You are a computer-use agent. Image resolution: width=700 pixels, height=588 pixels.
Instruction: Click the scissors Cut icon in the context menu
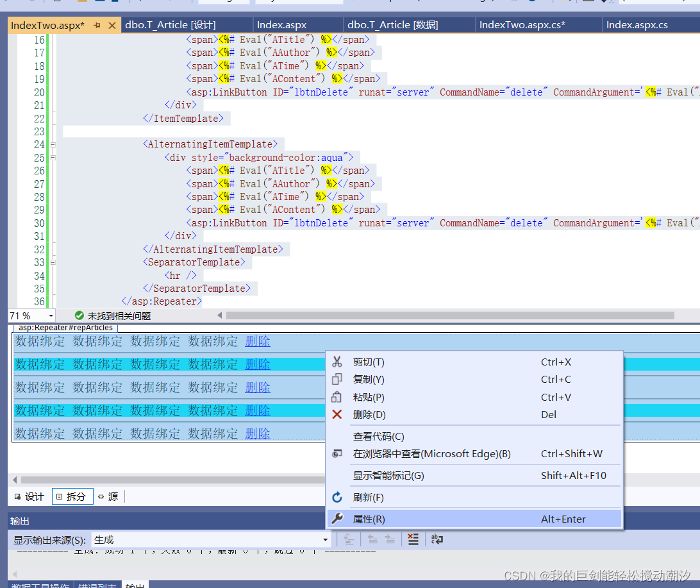click(338, 362)
